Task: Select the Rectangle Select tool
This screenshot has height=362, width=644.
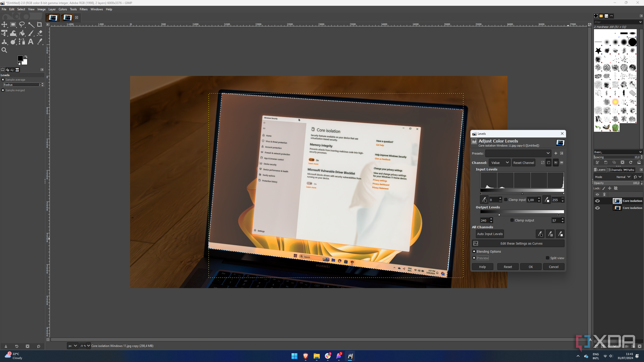Action: tap(13, 24)
